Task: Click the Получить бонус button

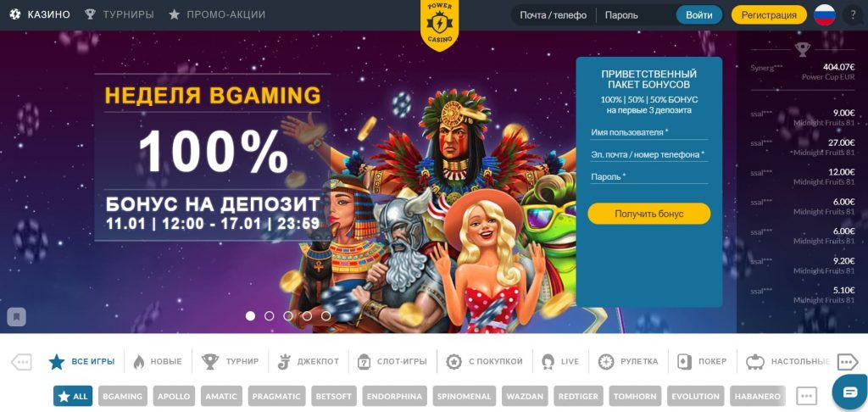Action: click(648, 214)
